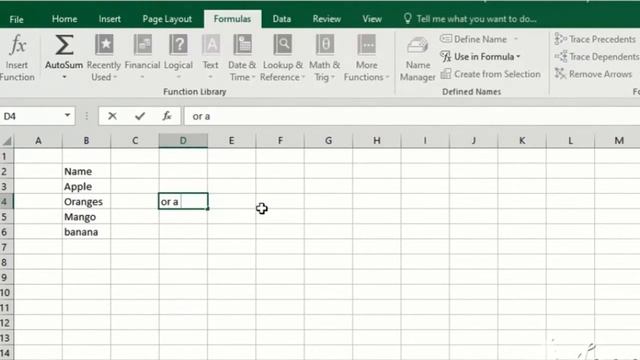Image resolution: width=640 pixels, height=360 pixels.
Task: Click the cell containing Apple
Action: click(x=86, y=187)
